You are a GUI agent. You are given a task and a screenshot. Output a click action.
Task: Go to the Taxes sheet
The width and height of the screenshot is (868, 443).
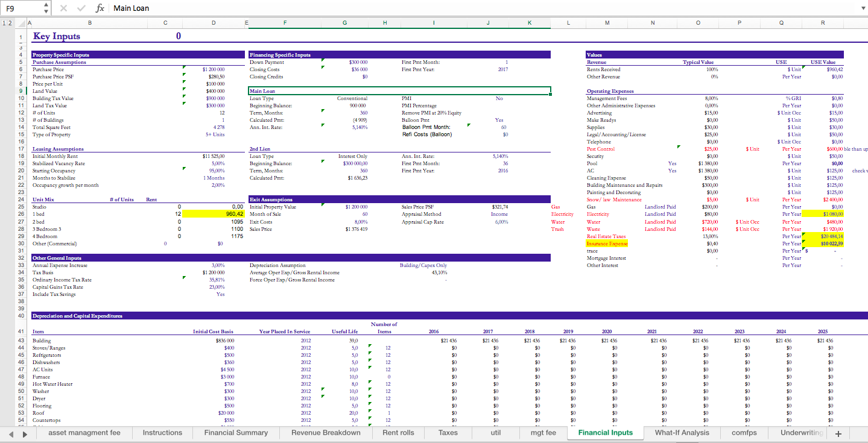point(448,433)
